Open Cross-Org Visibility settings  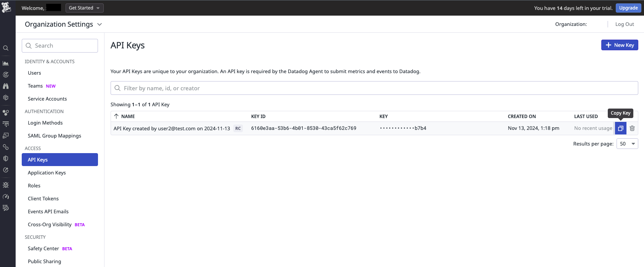[x=50, y=225]
